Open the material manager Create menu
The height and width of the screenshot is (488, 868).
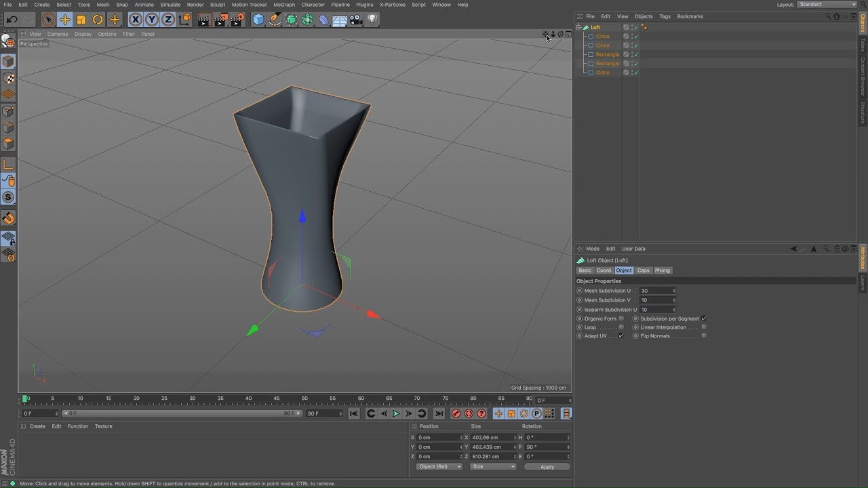[x=37, y=426]
